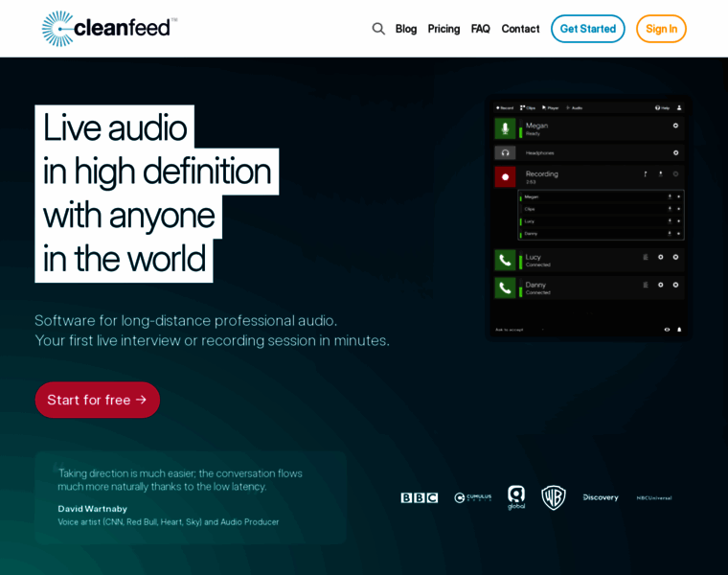Image resolution: width=728 pixels, height=575 pixels.
Task: Toggle the eye visibility icon in app footer
Action: [x=667, y=330]
